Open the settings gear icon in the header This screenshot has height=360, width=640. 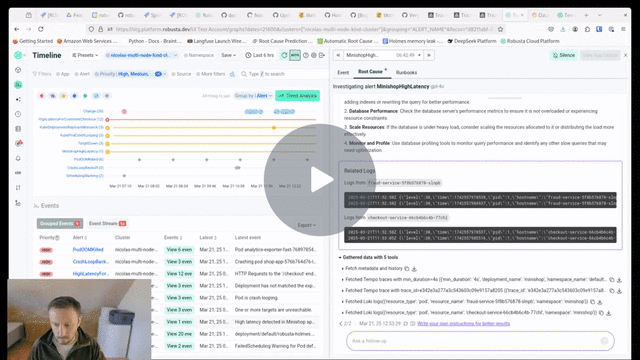click(x=313, y=55)
